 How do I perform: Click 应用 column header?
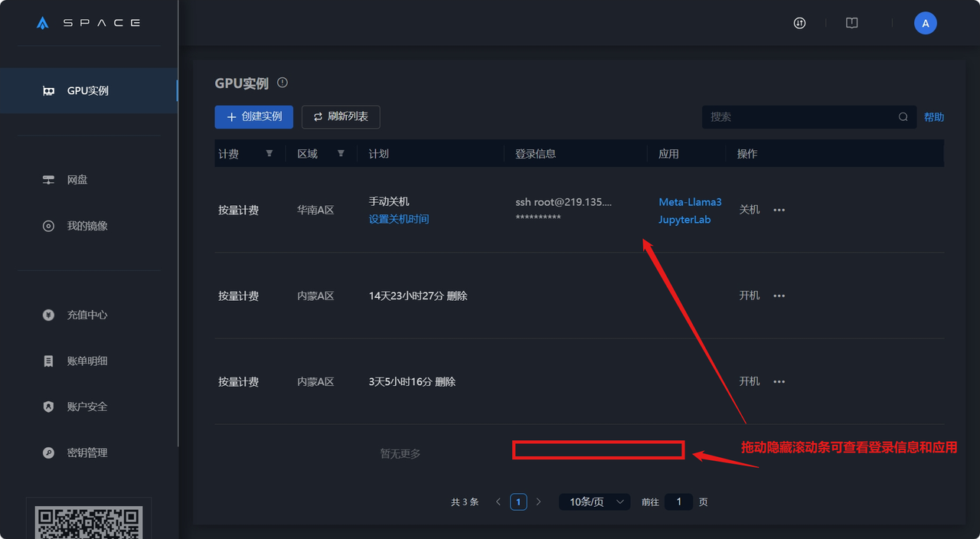[668, 154]
